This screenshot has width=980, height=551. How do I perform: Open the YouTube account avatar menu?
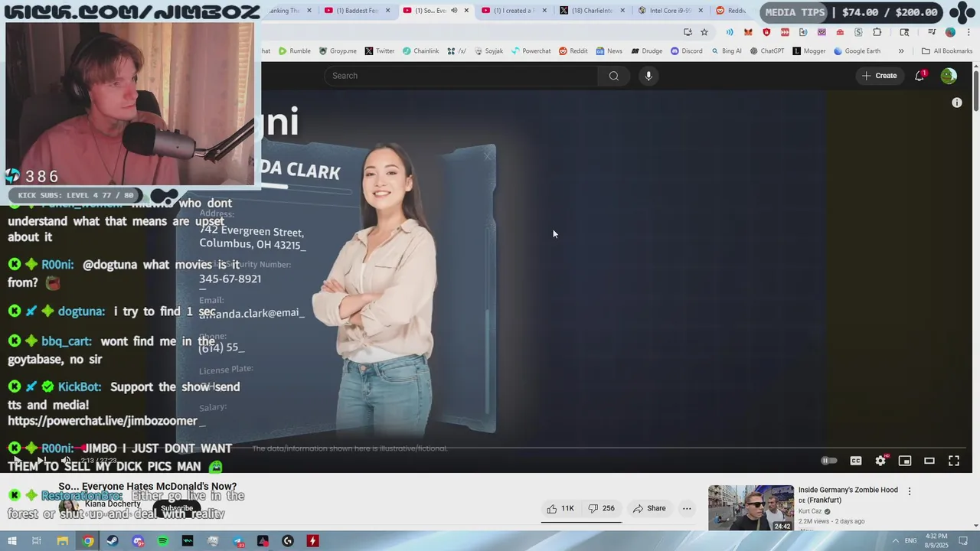[x=949, y=76]
